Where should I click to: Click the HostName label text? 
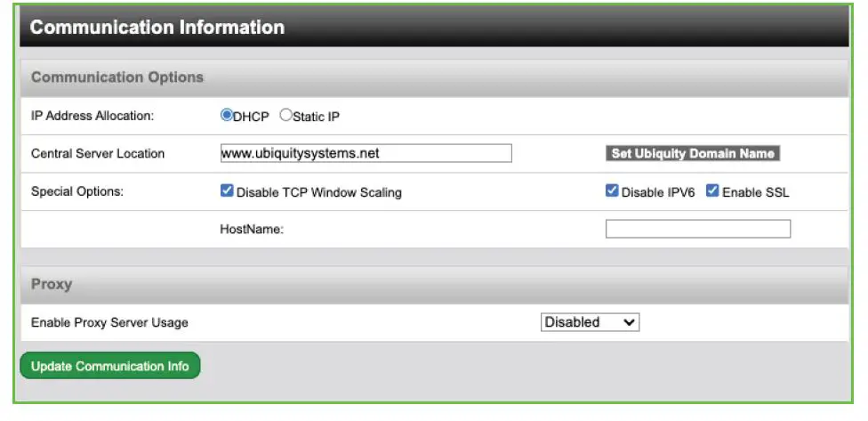(252, 230)
